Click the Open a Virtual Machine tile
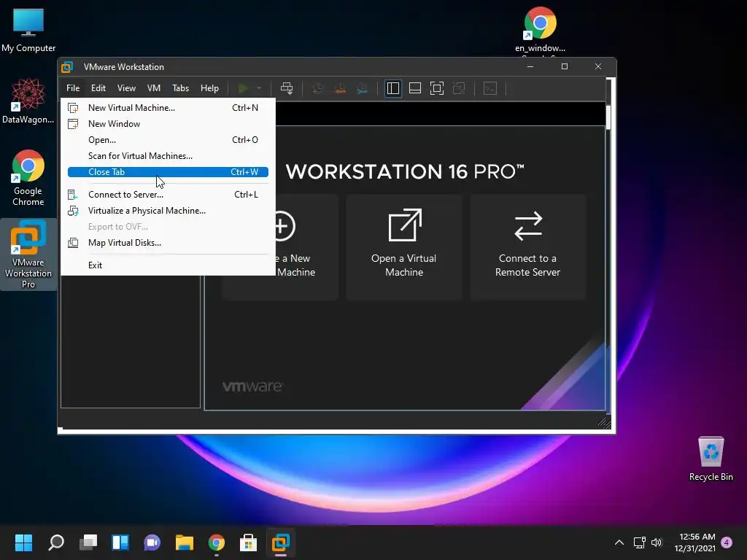 point(404,246)
